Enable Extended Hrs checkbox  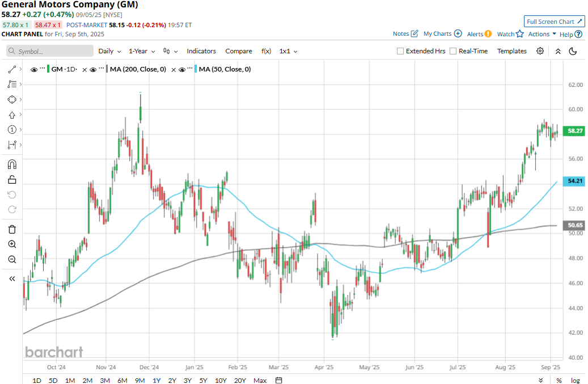click(x=400, y=51)
